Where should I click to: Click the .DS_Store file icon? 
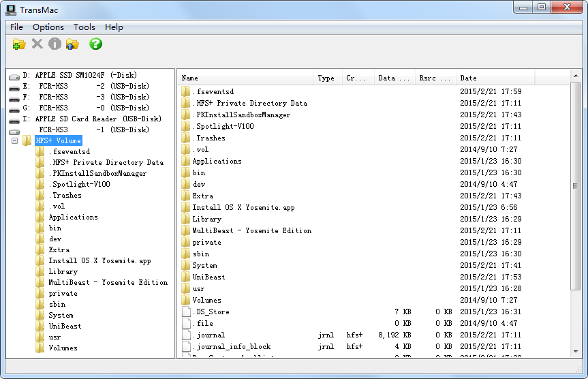[x=187, y=312]
